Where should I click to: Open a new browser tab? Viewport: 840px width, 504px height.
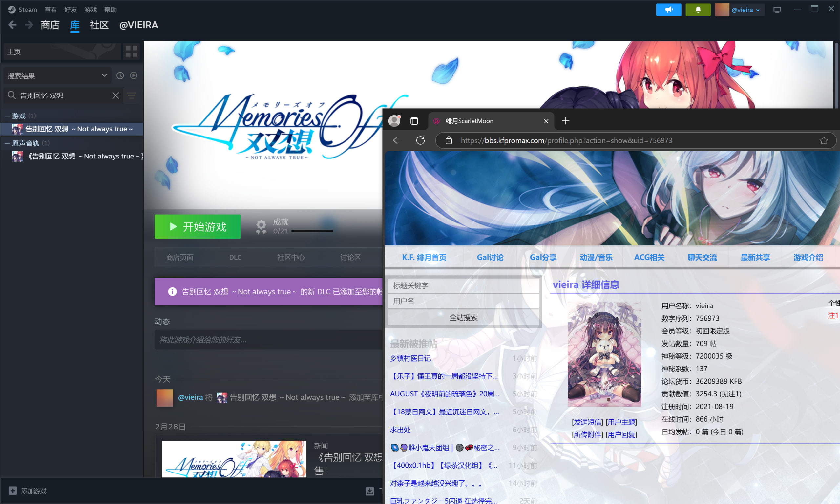565,121
